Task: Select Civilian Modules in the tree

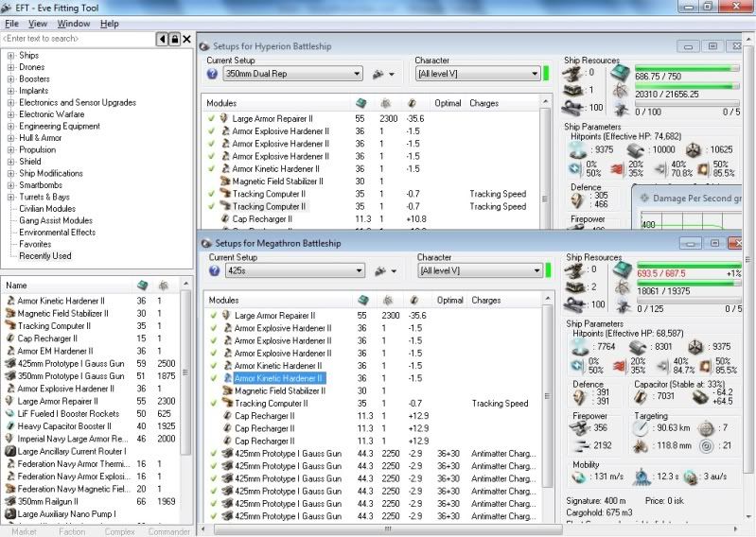Action: point(47,209)
